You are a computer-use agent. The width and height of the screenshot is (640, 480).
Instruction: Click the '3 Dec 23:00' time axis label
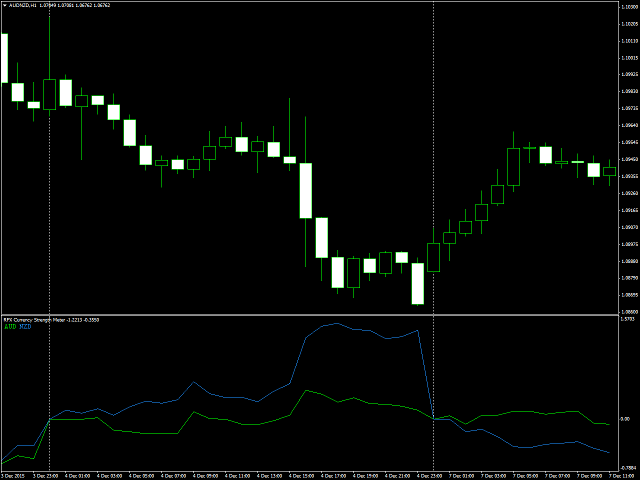[45, 476]
